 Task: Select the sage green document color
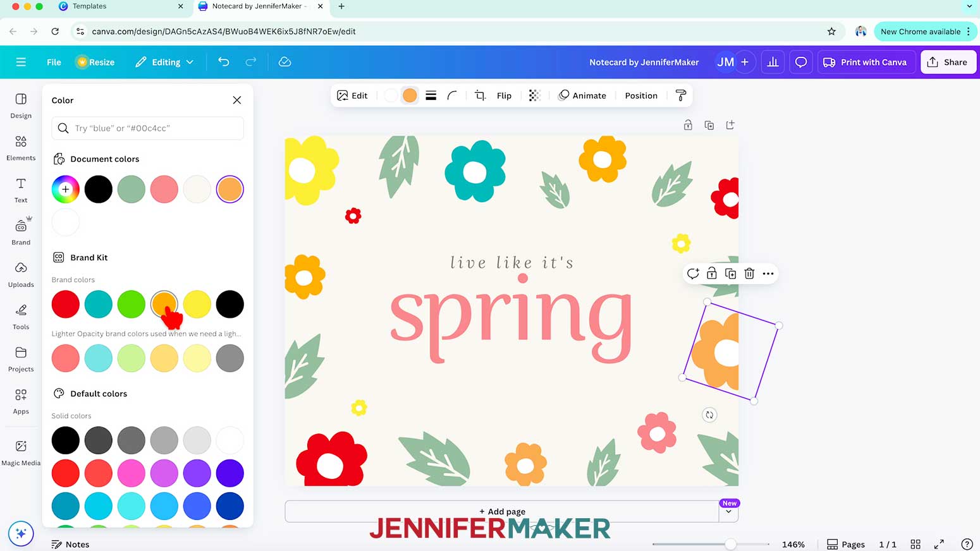(x=132, y=189)
